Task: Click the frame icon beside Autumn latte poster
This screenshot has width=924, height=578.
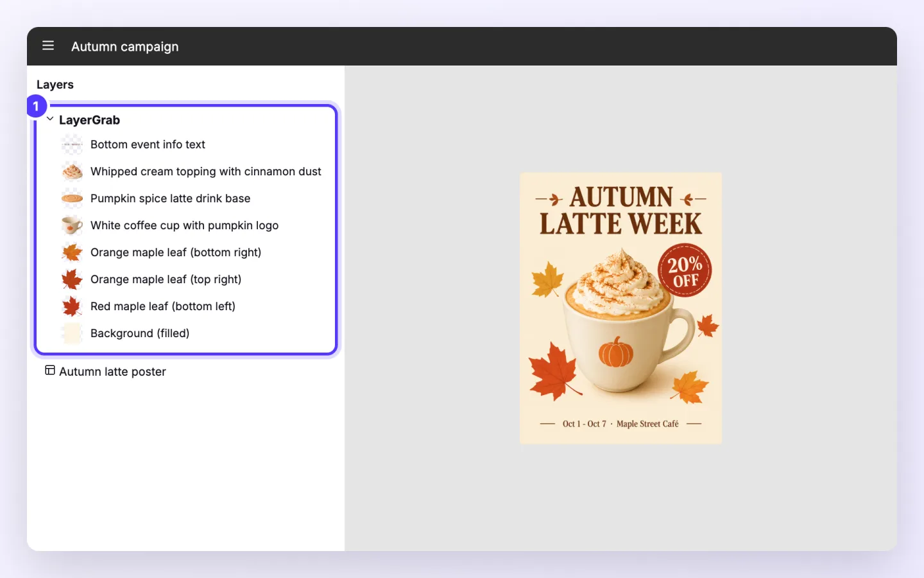Action: click(x=50, y=371)
